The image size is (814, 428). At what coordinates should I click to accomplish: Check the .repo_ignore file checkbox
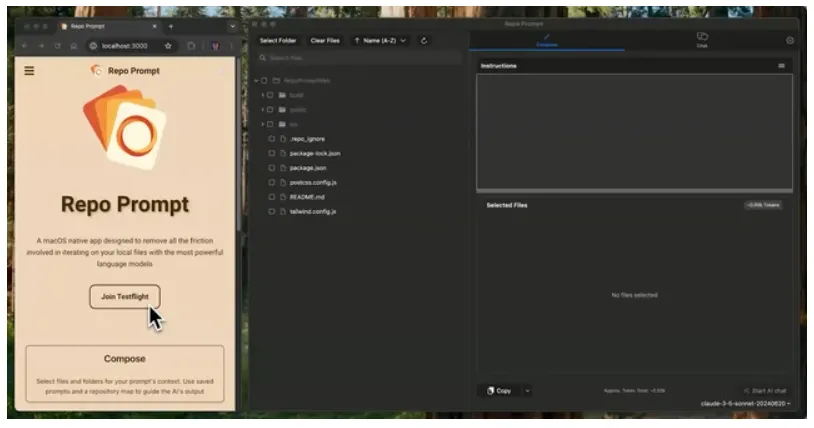point(272,139)
